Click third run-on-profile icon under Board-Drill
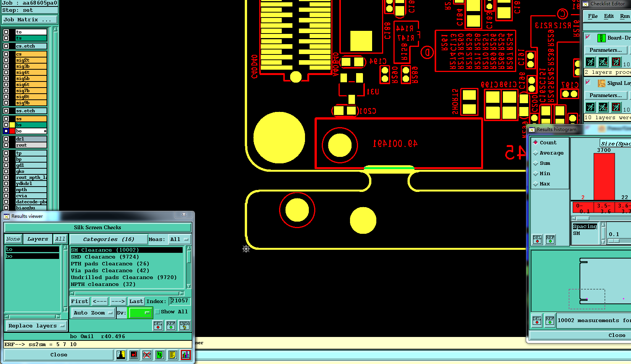 point(616,62)
